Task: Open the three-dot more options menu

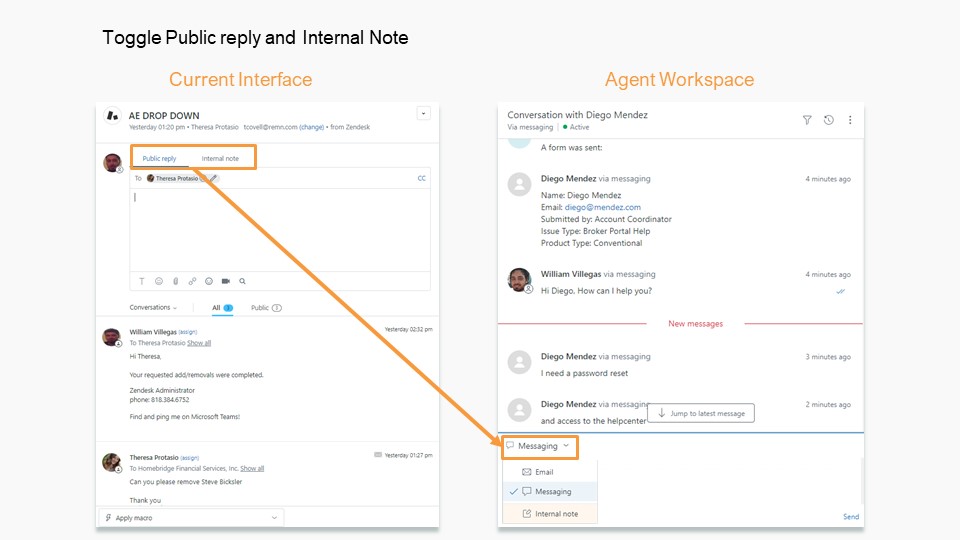Action: coord(850,120)
